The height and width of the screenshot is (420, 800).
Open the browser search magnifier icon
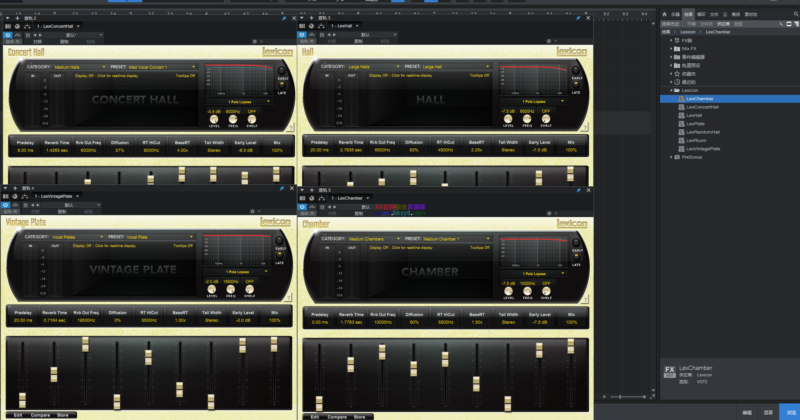796,14
